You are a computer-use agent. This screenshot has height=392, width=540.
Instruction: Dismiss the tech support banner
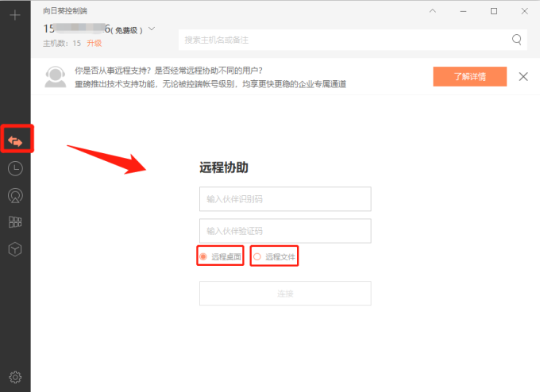[523, 76]
